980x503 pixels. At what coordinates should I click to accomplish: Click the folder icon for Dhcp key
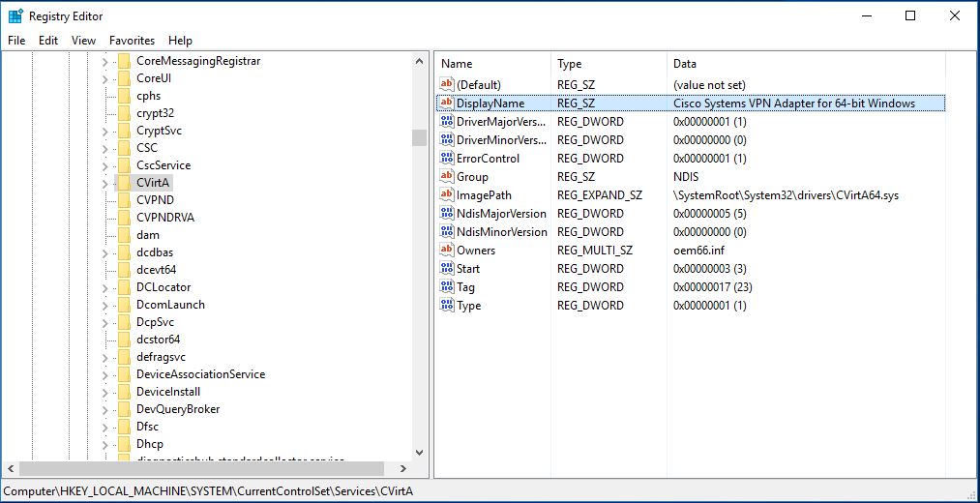click(x=124, y=444)
